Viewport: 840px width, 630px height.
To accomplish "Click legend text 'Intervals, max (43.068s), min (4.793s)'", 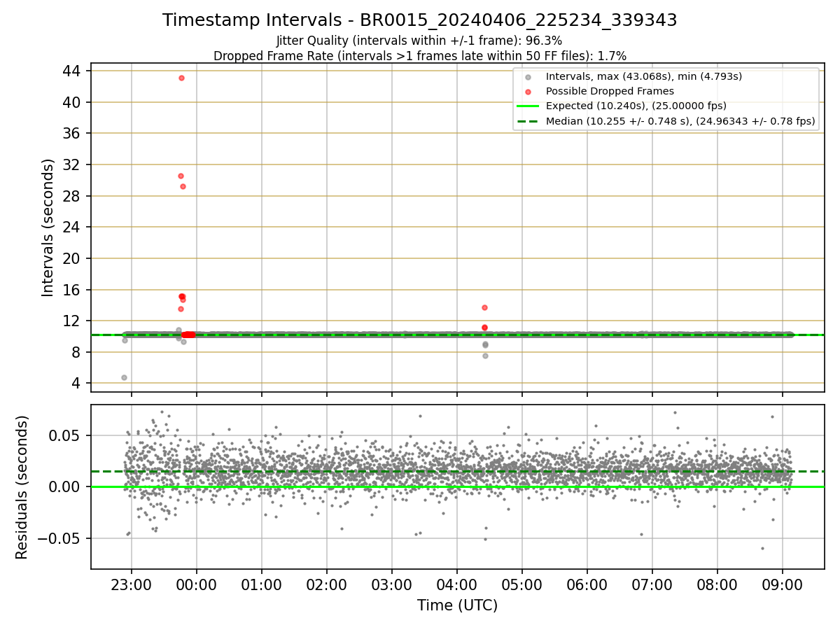I will pyautogui.click(x=644, y=76).
